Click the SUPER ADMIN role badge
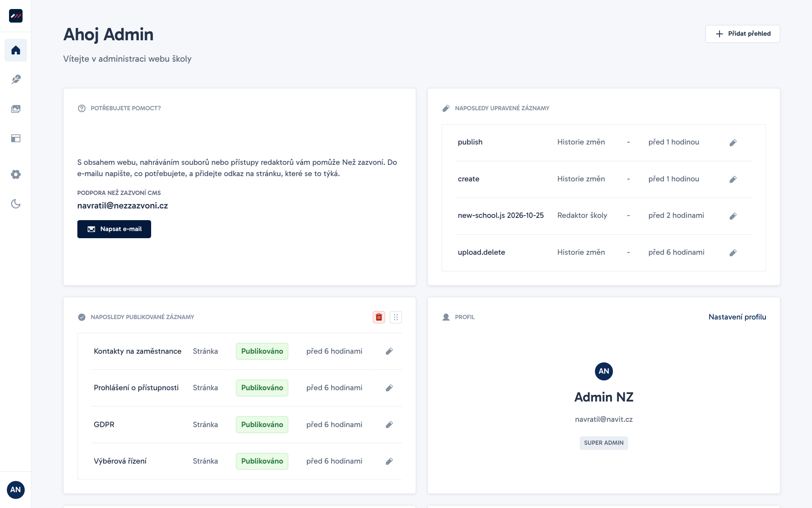The image size is (812, 508). tap(604, 443)
